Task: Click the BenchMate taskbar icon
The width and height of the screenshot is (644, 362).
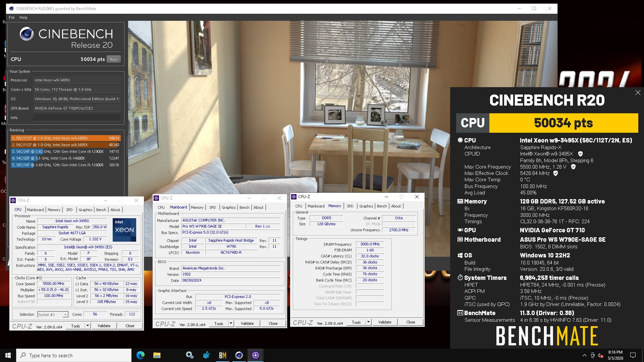Action: point(222,355)
